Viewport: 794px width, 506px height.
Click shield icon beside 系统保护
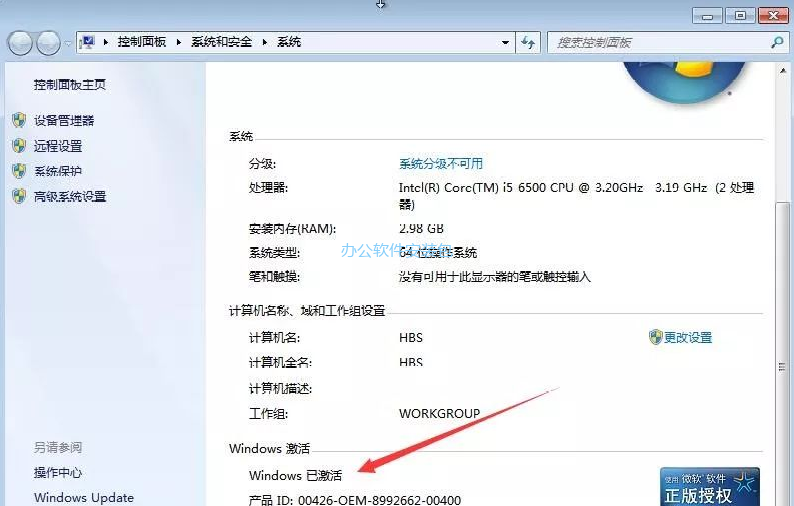[x=19, y=171]
